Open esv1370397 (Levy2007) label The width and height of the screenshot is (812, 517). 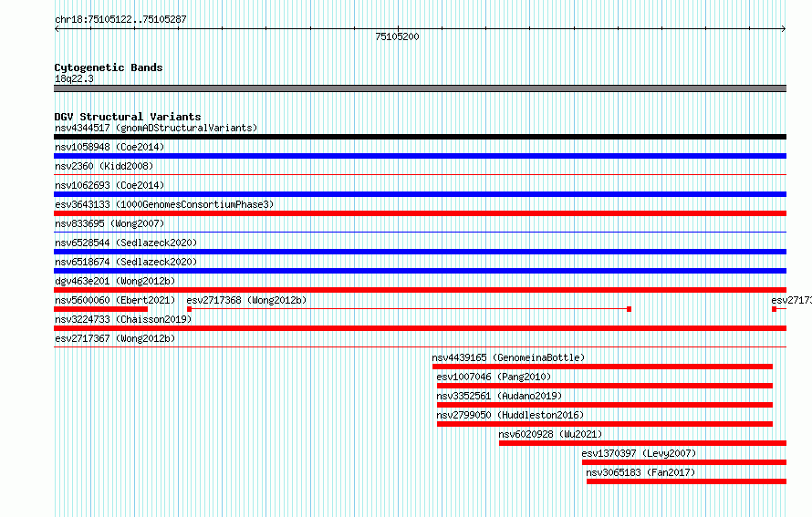tap(639, 453)
